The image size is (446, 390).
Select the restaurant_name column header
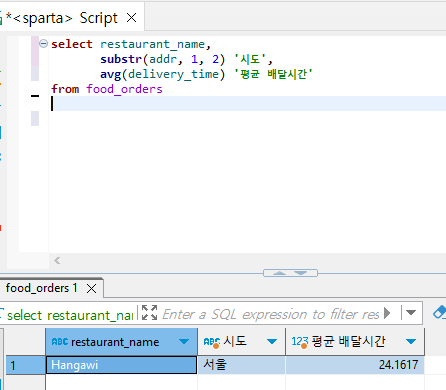click(x=121, y=342)
